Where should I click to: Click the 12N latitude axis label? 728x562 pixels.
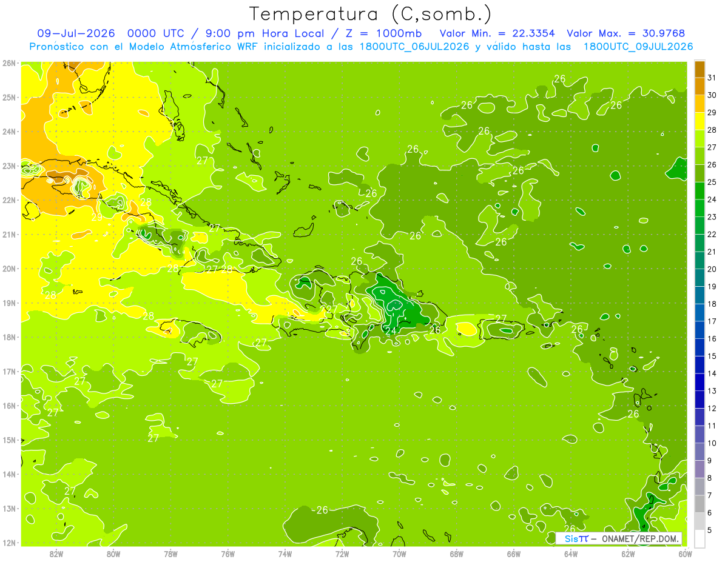(8, 543)
